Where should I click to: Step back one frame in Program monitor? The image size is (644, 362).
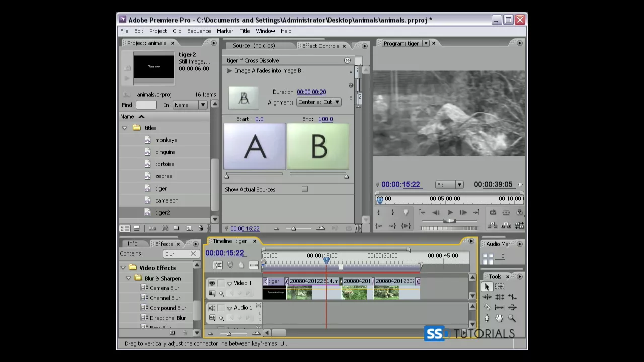pos(436,212)
